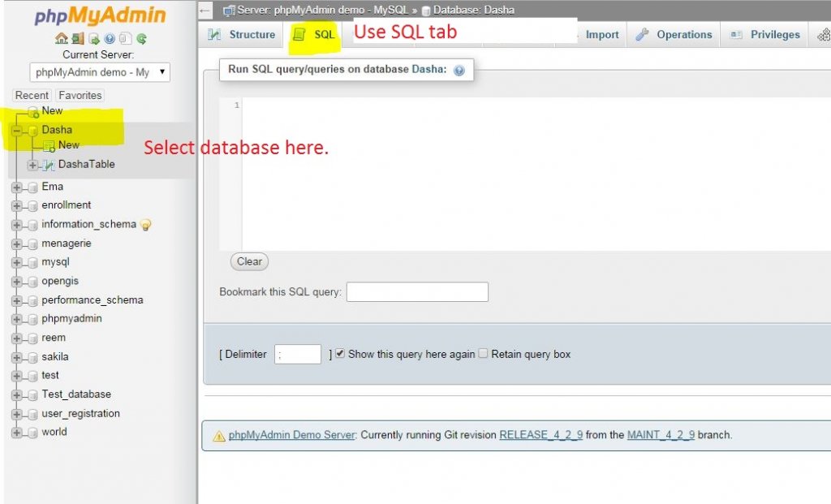Viewport: 831px width, 504px height.
Task: Click the DashaTable table icon
Action: point(49,165)
